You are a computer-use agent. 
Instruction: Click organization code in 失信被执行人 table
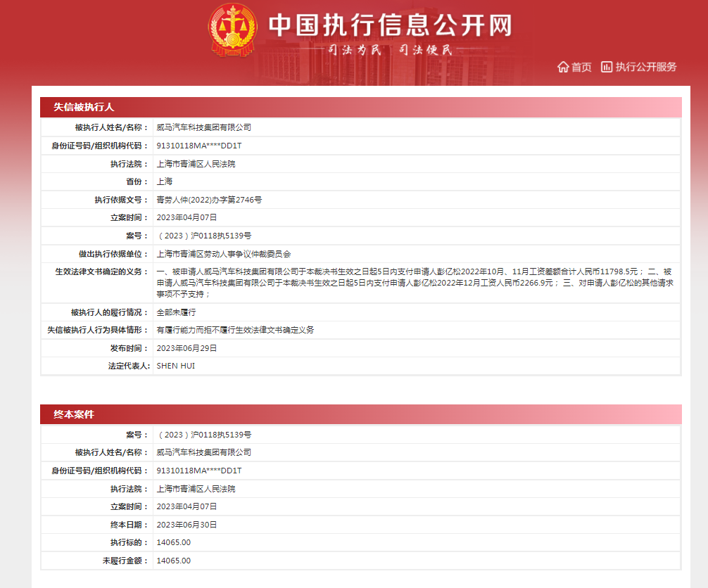[199, 146]
